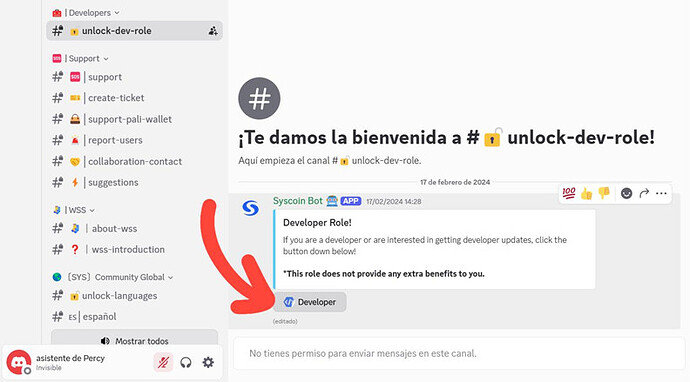This screenshot has width=690, height=382.
Task: Forward the Syscoin Bot message
Action: pyautogui.click(x=644, y=193)
